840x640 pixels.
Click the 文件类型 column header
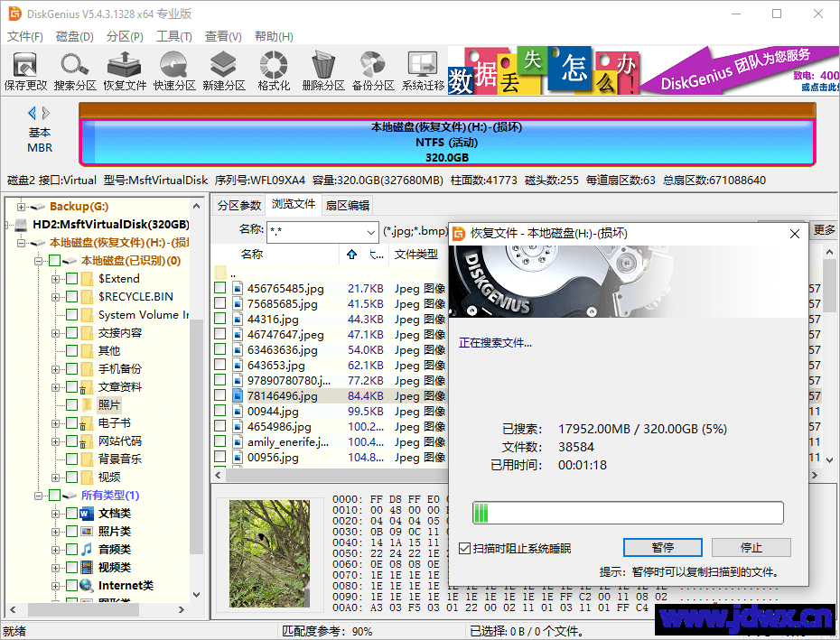(x=416, y=255)
